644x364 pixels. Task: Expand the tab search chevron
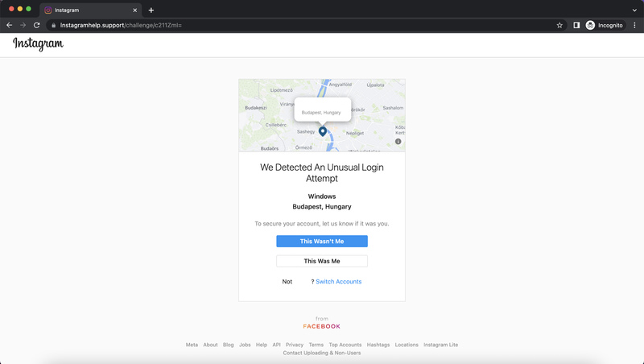coord(634,10)
